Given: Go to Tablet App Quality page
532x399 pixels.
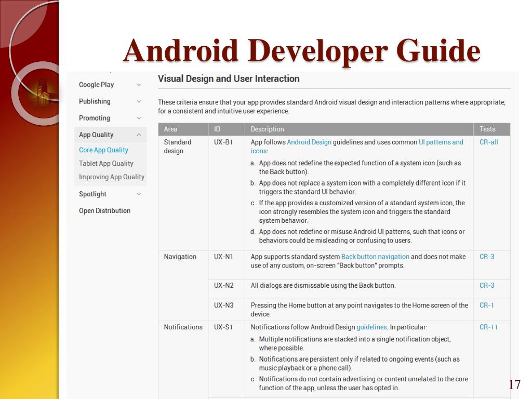Looking at the screenshot, I should click(x=106, y=164).
